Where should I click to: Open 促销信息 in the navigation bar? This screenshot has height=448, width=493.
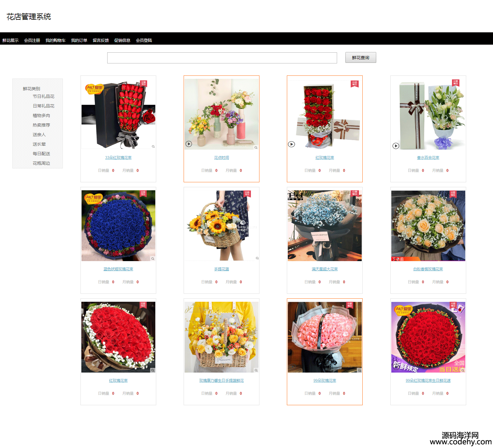[x=122, y=40]
